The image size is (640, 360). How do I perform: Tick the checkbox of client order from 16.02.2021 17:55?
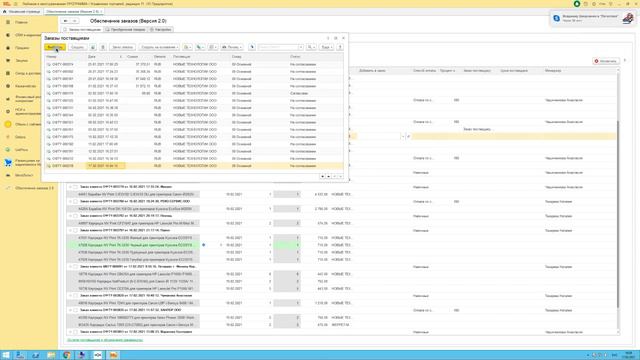tap(76, 187)
